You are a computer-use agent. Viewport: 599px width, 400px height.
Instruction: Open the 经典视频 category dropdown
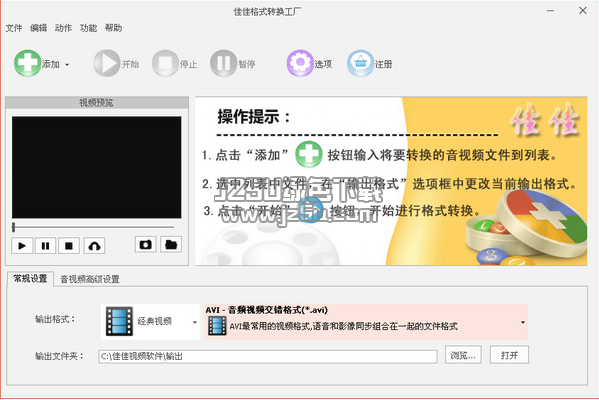pyautogui.click(x=151, y=321)
